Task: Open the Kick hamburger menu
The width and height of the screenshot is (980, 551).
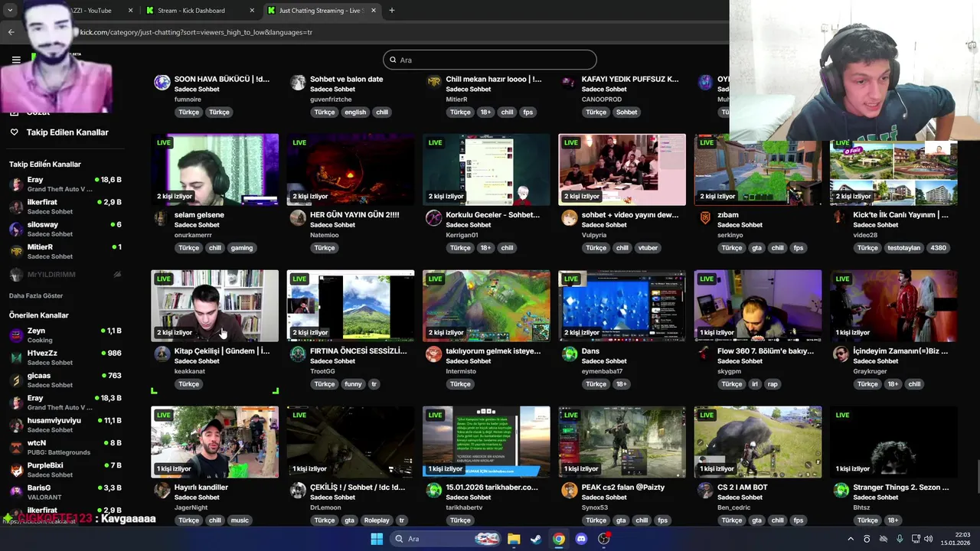Action: point(16,60)
